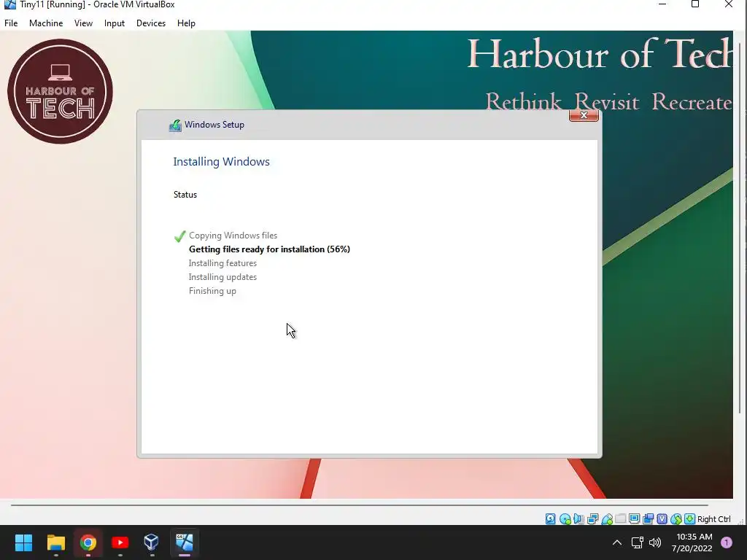Click the optical disk indicator icon

pos(565,519)
